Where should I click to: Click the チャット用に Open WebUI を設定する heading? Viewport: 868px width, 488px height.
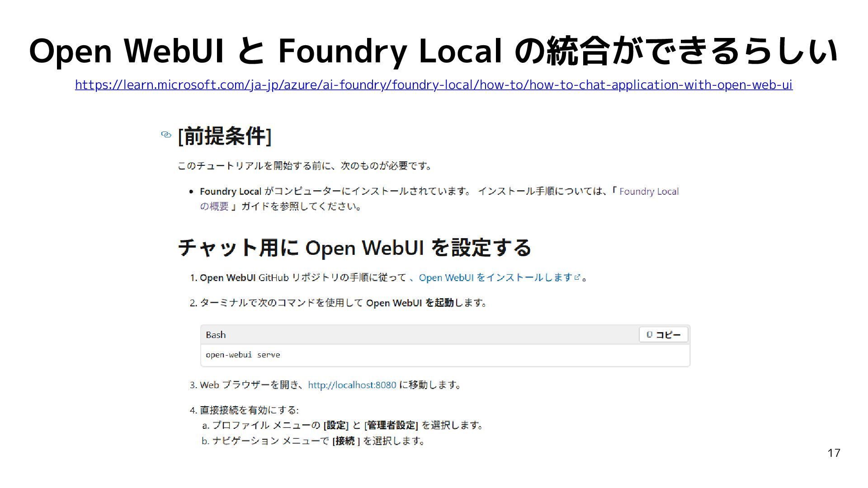coord(354,248)
